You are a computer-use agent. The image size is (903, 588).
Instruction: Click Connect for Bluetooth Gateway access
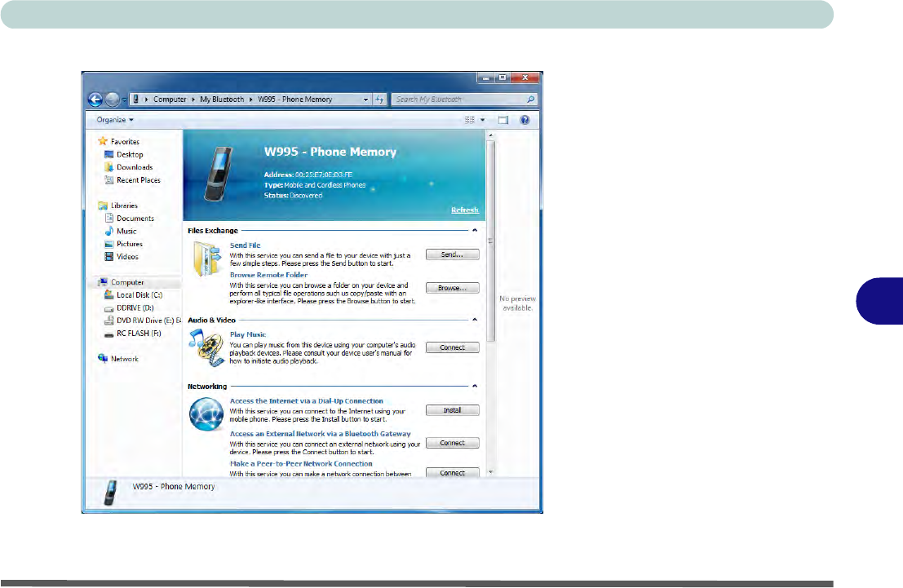(x=452, y=443)
